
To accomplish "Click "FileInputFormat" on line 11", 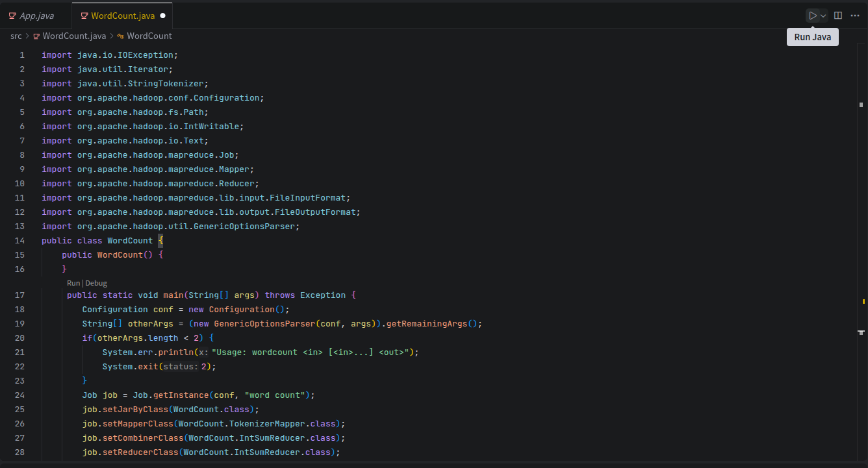I will pyautogui.click(x=307, y=198).
